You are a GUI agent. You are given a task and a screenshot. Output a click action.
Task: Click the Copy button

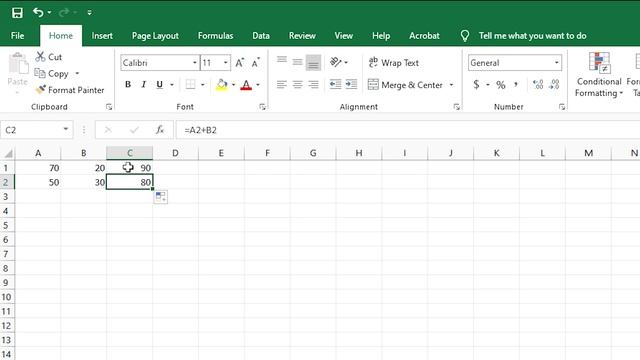tap(52, 73)
